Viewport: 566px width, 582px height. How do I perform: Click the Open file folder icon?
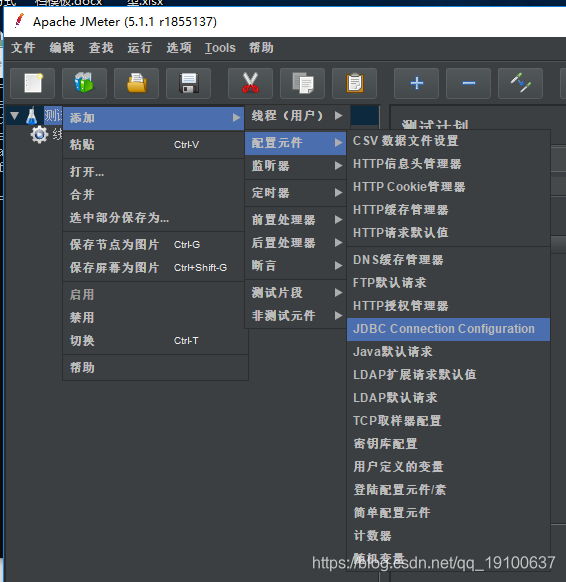coord(137,83)
